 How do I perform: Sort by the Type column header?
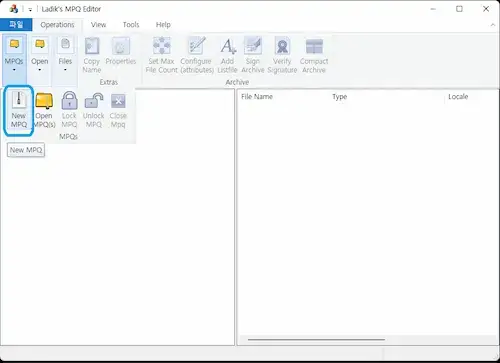[x=340, y=97]
